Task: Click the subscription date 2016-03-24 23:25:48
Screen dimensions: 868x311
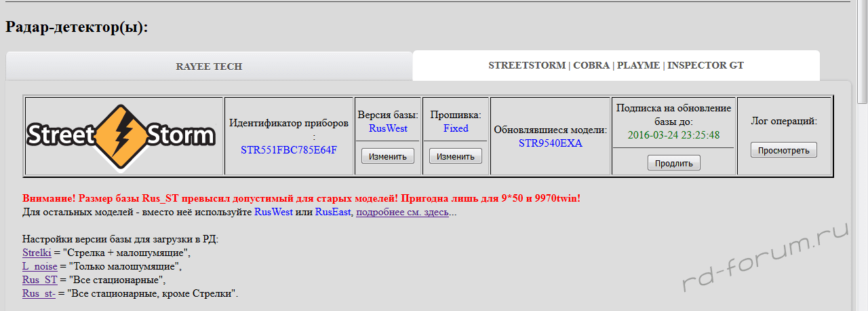Action: [x=674, y=134]
